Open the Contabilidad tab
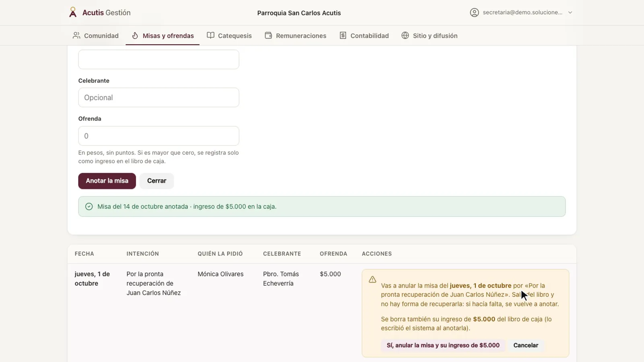This screenshot has height=362, width=644. (x=364, y=35)
